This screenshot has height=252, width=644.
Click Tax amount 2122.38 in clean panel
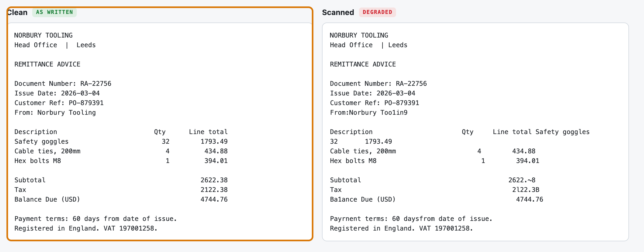pos(214,190)
